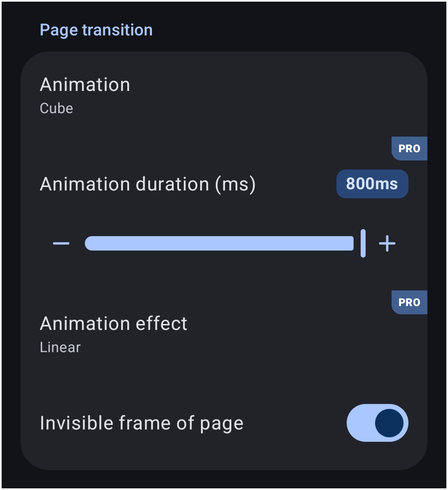This screenshot has width=448, height=490.
Task: Click the filled animation duration slider track
Action: click(219, 243)
